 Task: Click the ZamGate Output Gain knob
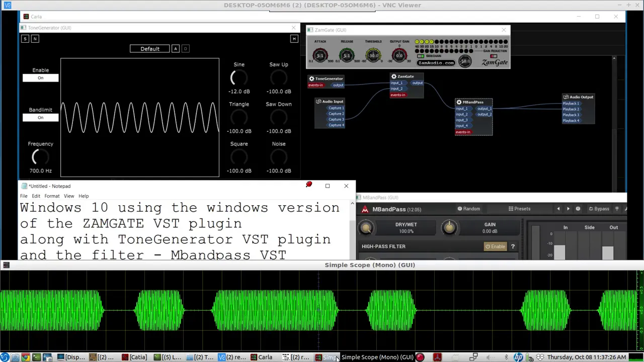[x=399, y=55]
